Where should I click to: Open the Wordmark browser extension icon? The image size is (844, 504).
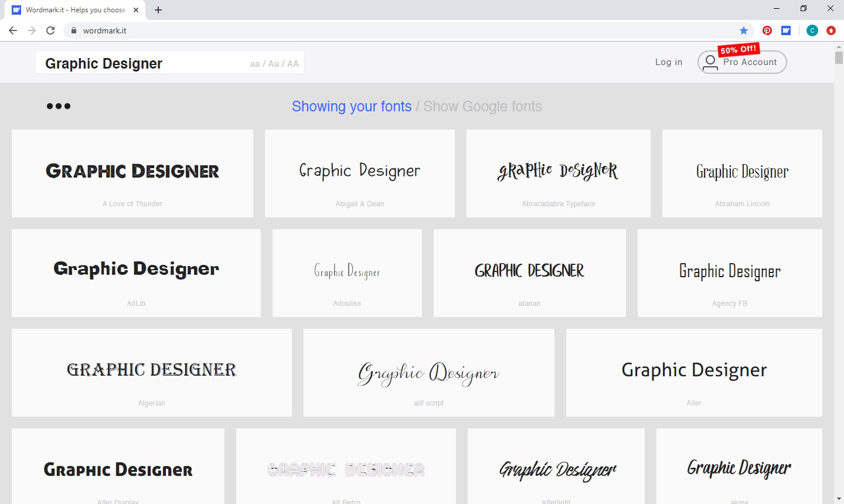[x=786, y=30]
